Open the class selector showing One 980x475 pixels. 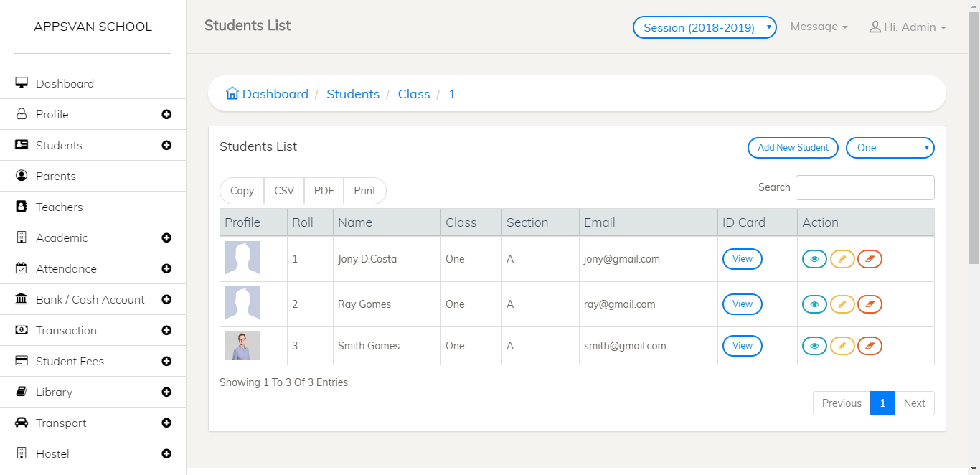point(890,148)
